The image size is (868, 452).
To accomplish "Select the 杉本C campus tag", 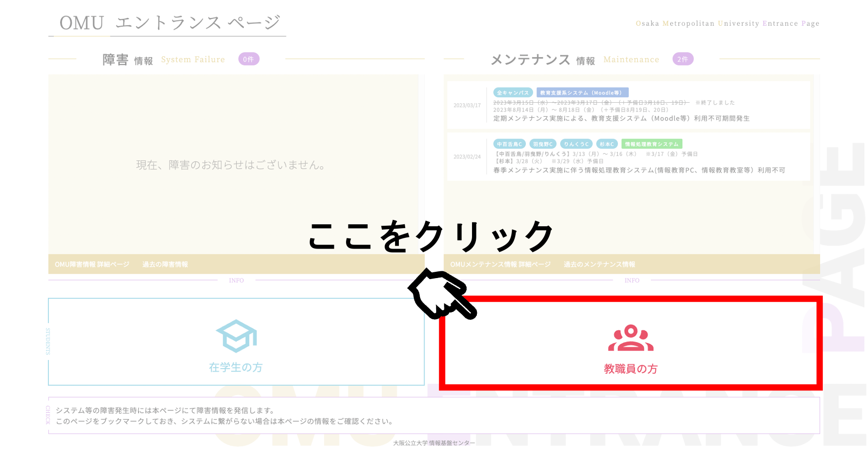I will coord(607,144).
